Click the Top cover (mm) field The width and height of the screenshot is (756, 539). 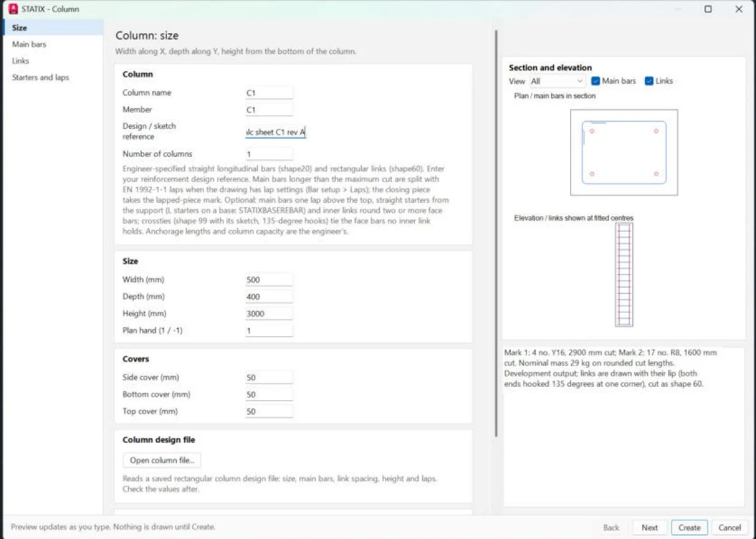pos(269,411)
